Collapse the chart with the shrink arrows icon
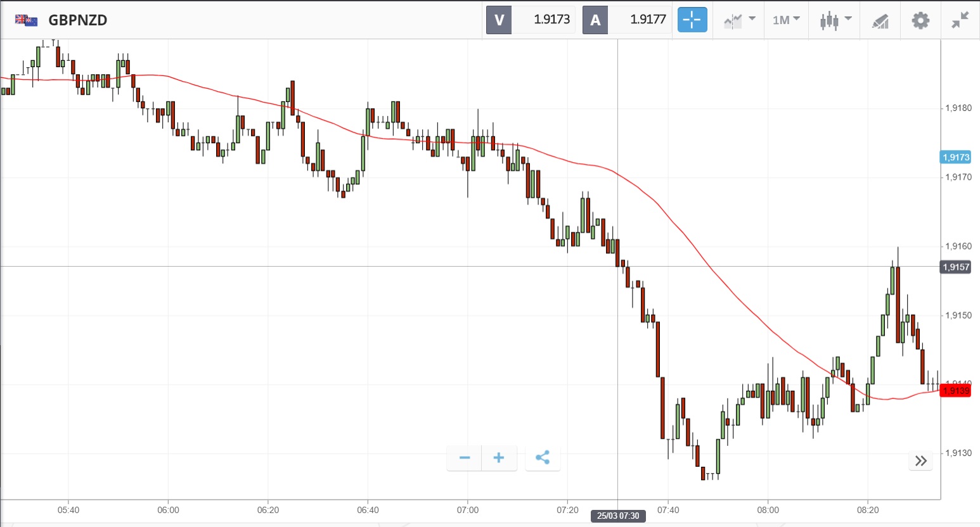The width and height of the screenshot is (980, 527). coord(960,20)
